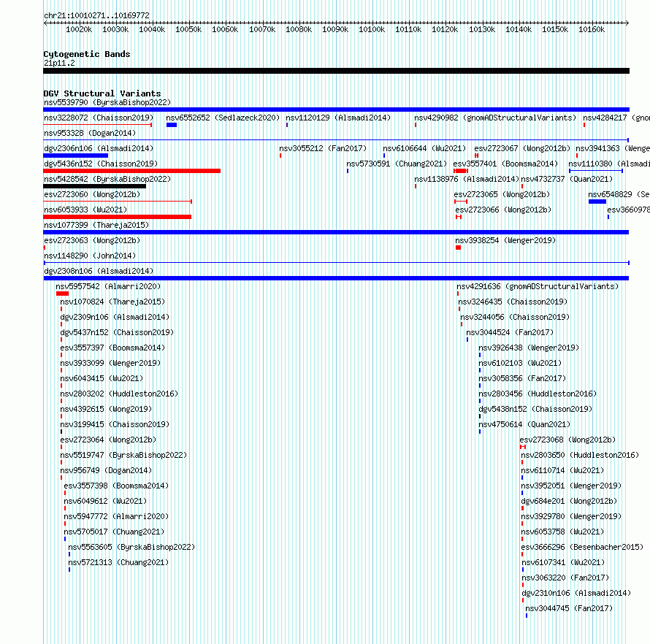Click red bar beneath nsv5957542
Viewport: 650px width, 644px height.
(x=63, y=294)
